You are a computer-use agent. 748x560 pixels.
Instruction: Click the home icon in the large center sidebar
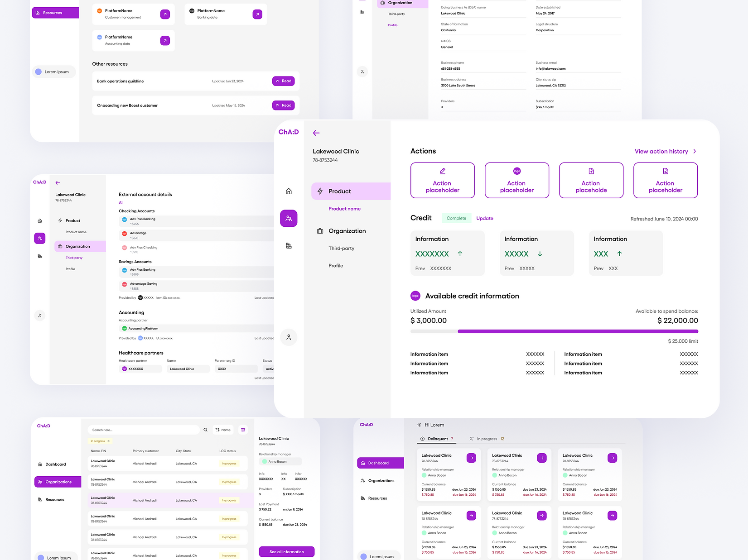click(289, 191)
